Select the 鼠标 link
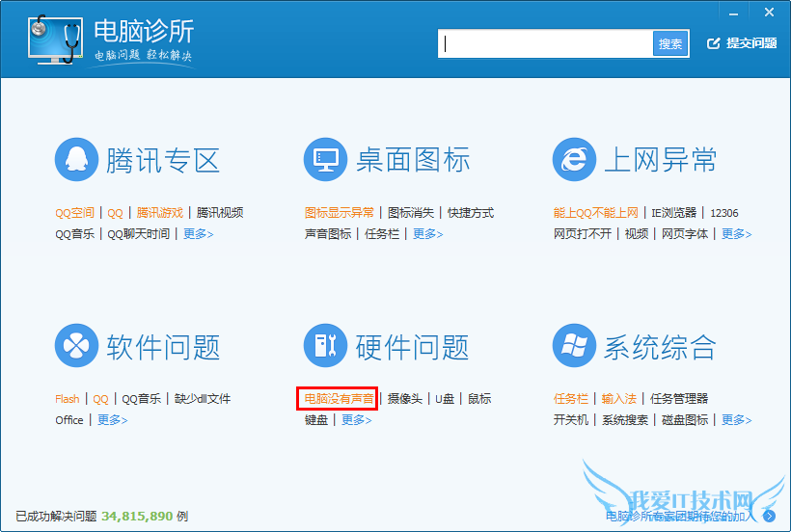Image resolution: width=791 pixels, height=532 pixels. 479,399
